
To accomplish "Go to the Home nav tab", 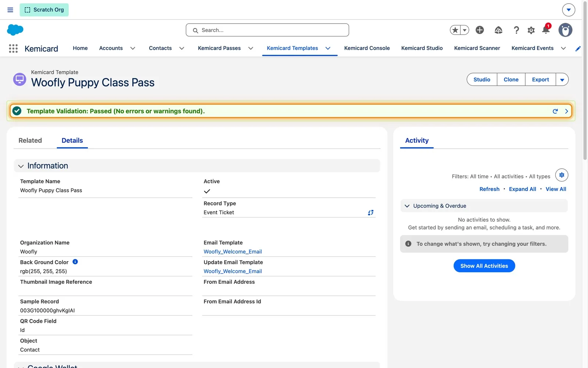I will tap(80, 48).
